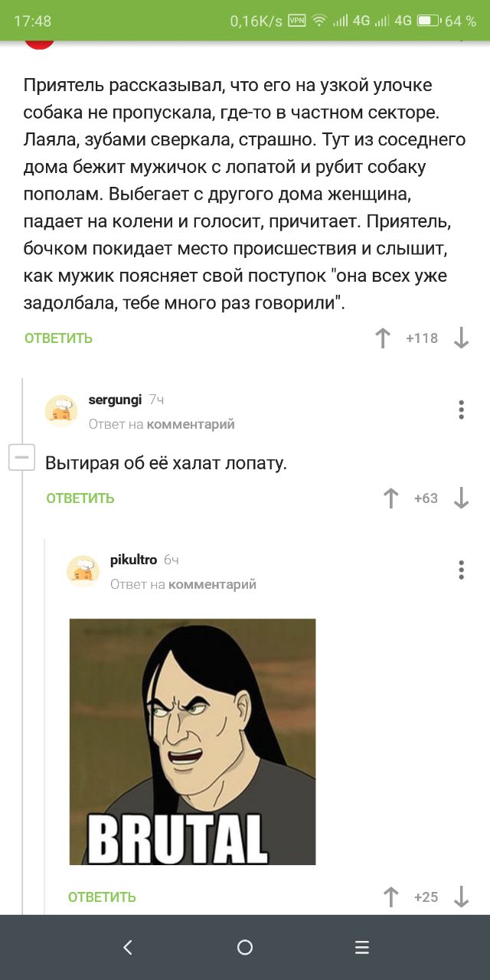Viewport: 490px width, 980px height.
Task: Downvote the comment rated +118
Action: click(x=461, y=338)
